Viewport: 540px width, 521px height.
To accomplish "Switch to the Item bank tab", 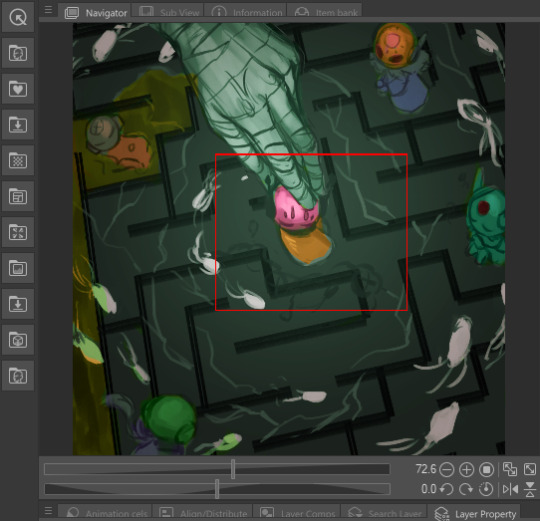I will tap(325, 12).
